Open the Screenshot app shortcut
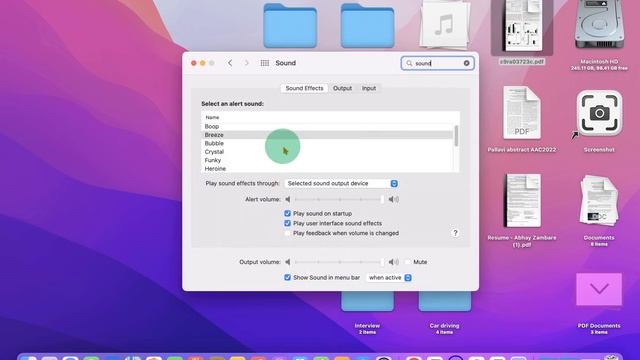This screenshot has height=360, width=640. pos(599,113)
